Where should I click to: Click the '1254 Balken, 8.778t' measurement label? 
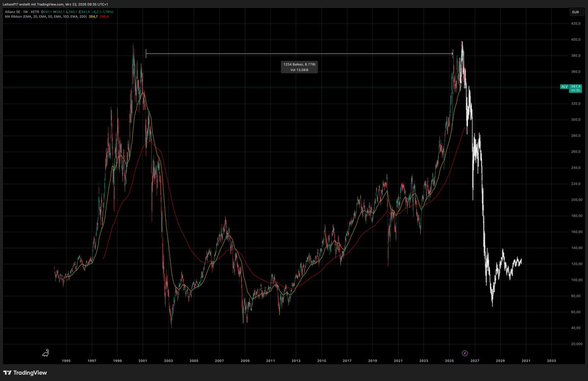click(x=299, y=64)
